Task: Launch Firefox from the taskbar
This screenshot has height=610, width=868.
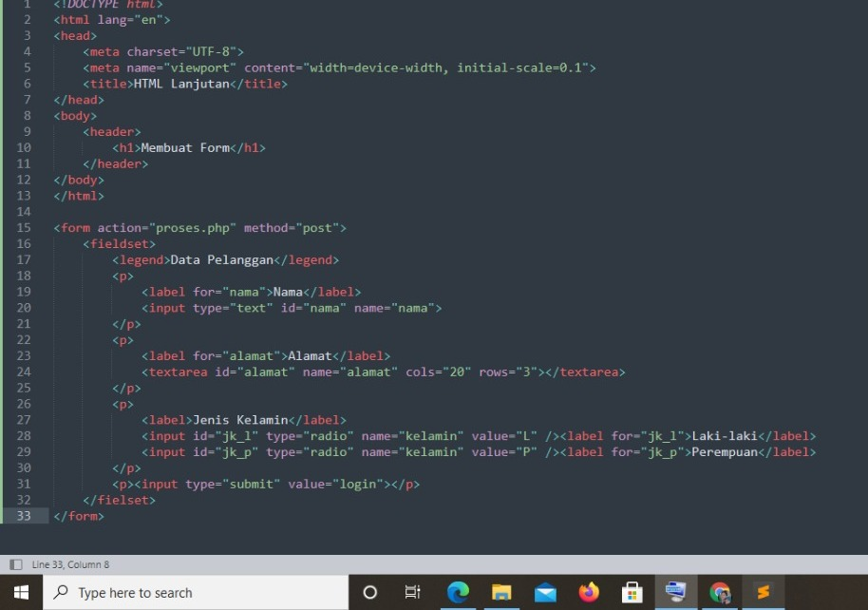Action: tap(589, 593)
